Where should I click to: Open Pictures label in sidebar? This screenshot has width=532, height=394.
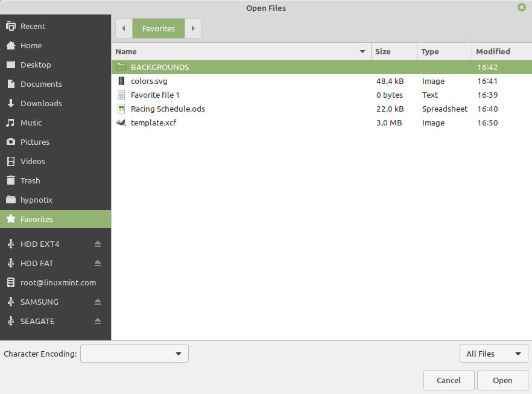34,142
